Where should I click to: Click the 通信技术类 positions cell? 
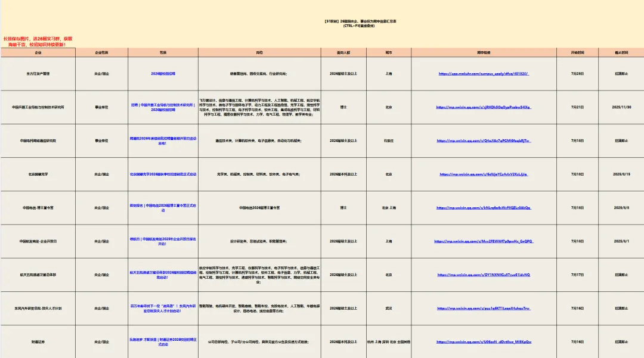pos(259,141)
